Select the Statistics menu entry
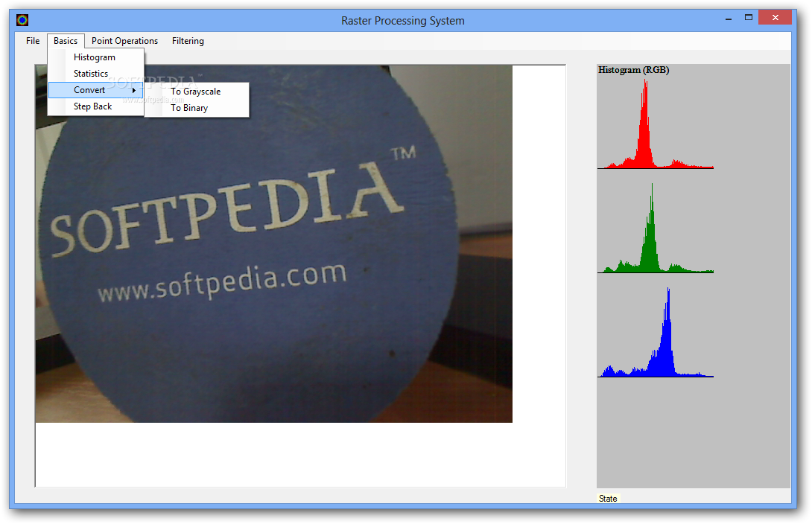The width and height of the screenshot is (812, 524). pyautogui.click(x=96, y=74)
